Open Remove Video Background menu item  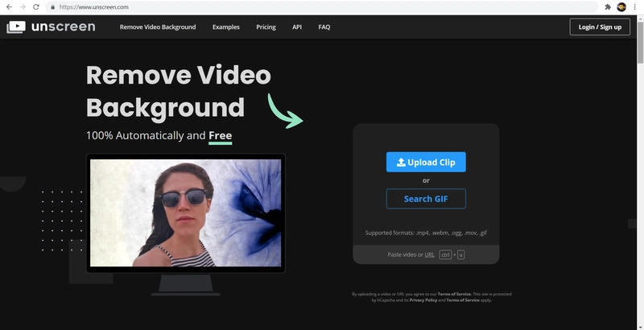pos(158,27)
